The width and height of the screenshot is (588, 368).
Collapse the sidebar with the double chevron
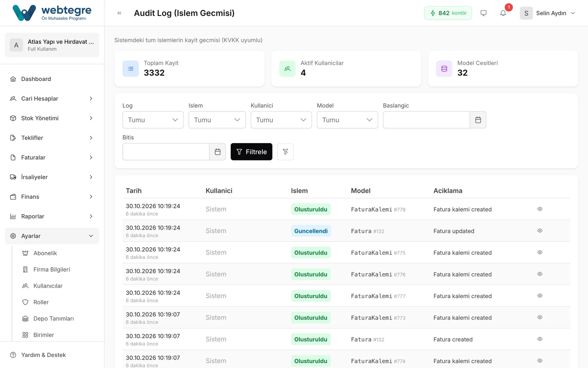[119, 13]
